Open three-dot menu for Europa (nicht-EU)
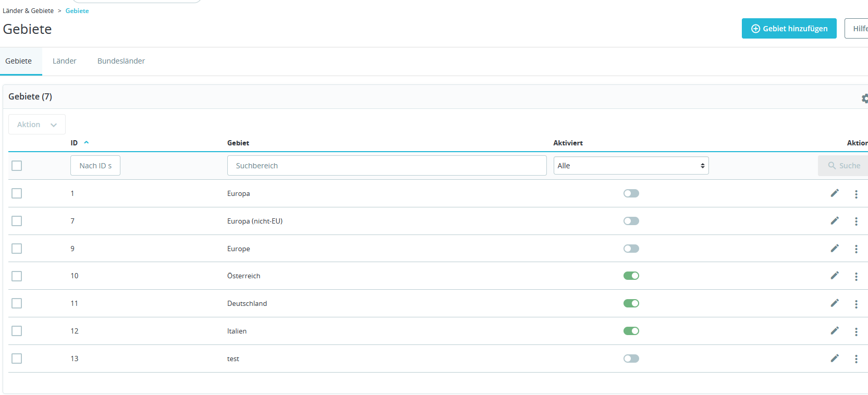868x395 pixels. pyautogui.click(x=856, y=221)
